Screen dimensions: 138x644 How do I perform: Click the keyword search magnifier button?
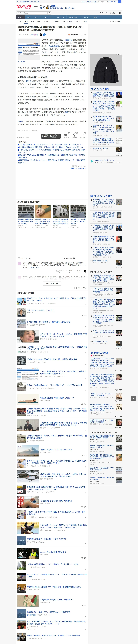pos(49,13)
